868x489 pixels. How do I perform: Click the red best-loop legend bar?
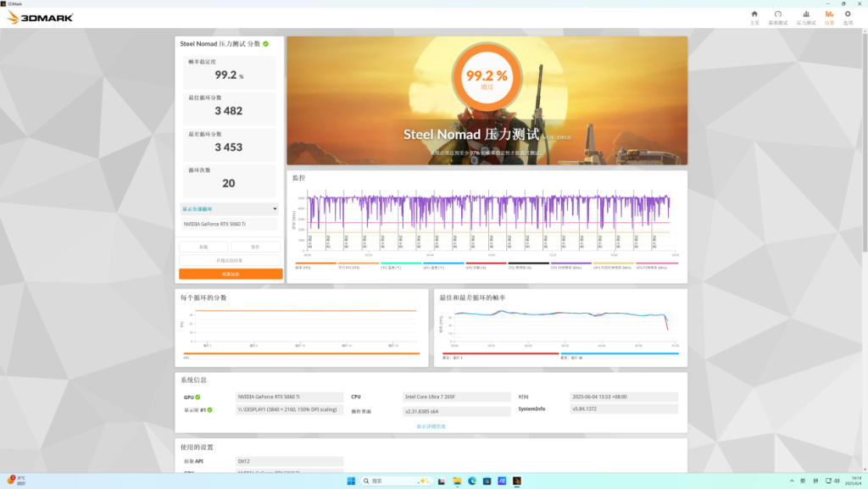tap(500, 353)
